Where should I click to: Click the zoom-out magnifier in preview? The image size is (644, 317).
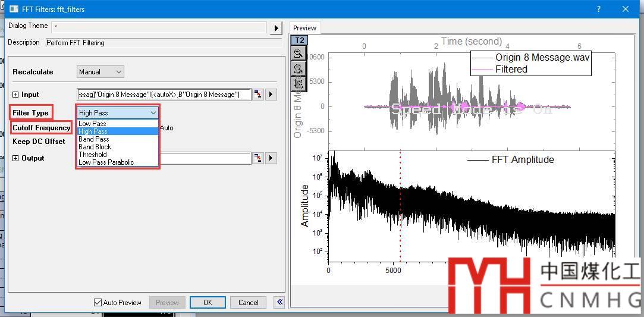click(x=299, y=68)
